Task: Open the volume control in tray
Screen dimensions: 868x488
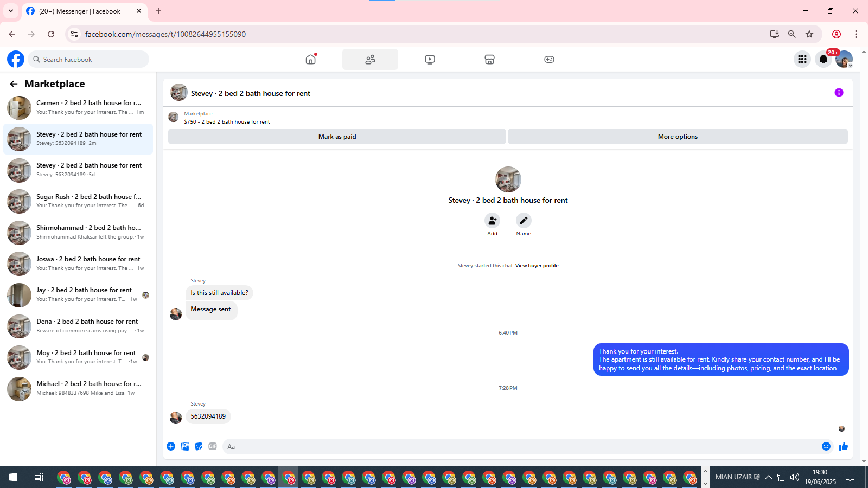Action: click(795, 477)
